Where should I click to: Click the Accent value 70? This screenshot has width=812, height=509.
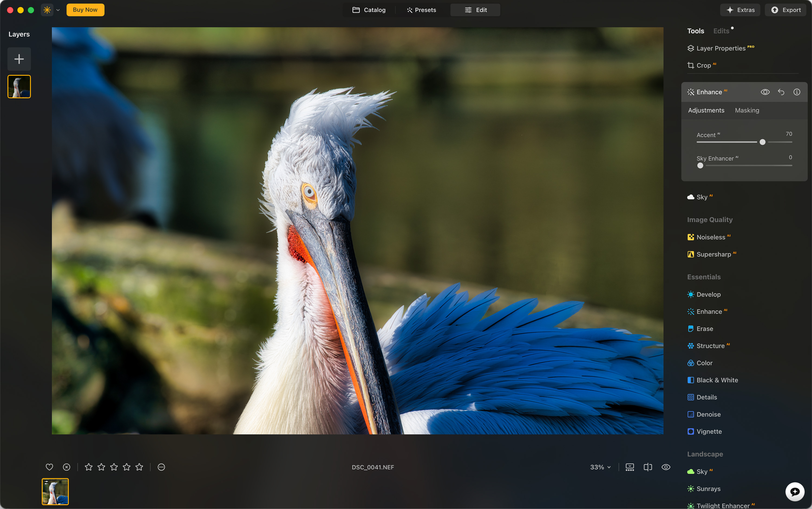[x=789, y=134]
